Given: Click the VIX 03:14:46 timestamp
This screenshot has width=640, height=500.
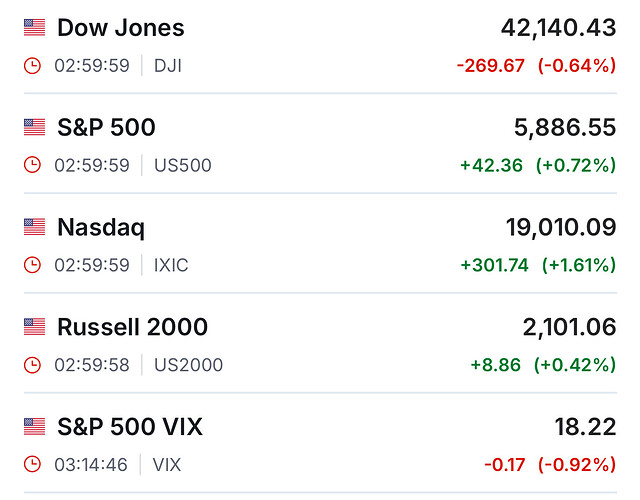Looking at the screenshot, I should pyautogui.click(x=92, y=464).
